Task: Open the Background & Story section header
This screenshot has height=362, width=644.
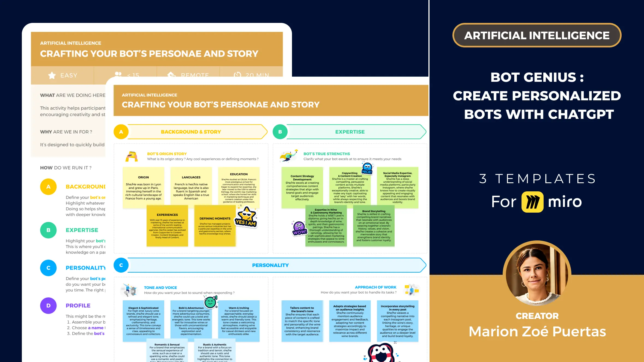Action: pos(191,132)
